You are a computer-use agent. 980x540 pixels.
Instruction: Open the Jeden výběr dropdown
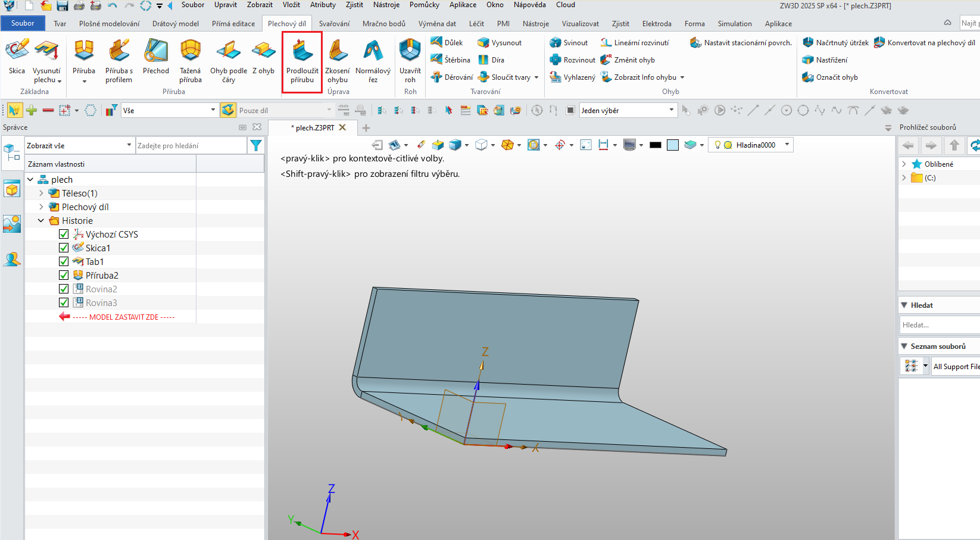pyautogui.click(x=628, y=110)
